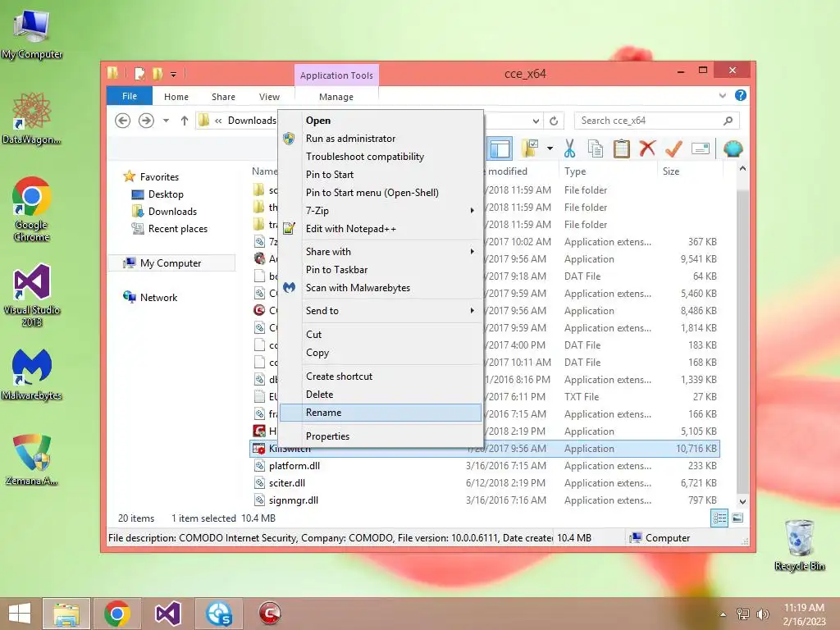Click the Search cce_x64 field

[x=650, y=121]
